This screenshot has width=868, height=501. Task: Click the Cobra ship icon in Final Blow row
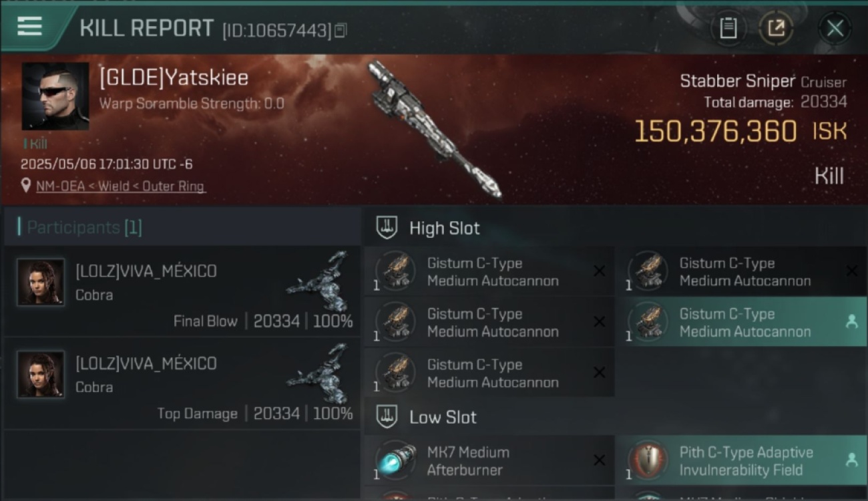pos(318,281)
